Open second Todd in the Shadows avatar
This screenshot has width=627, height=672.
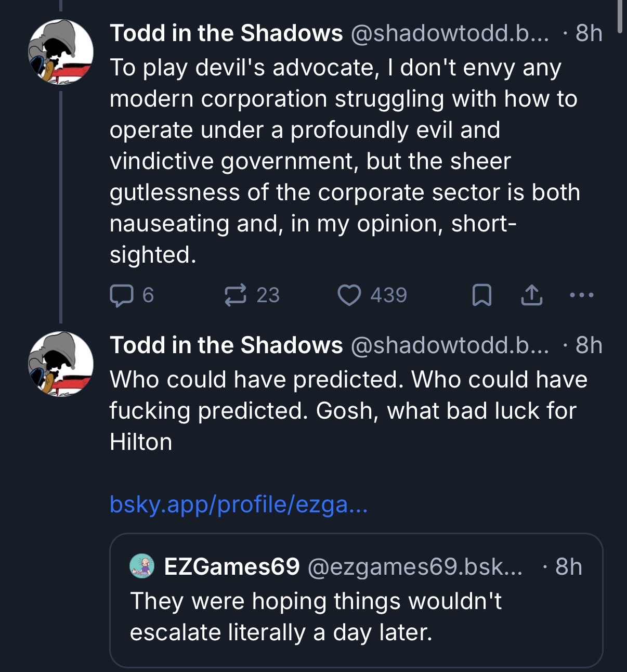click(61, 364)
